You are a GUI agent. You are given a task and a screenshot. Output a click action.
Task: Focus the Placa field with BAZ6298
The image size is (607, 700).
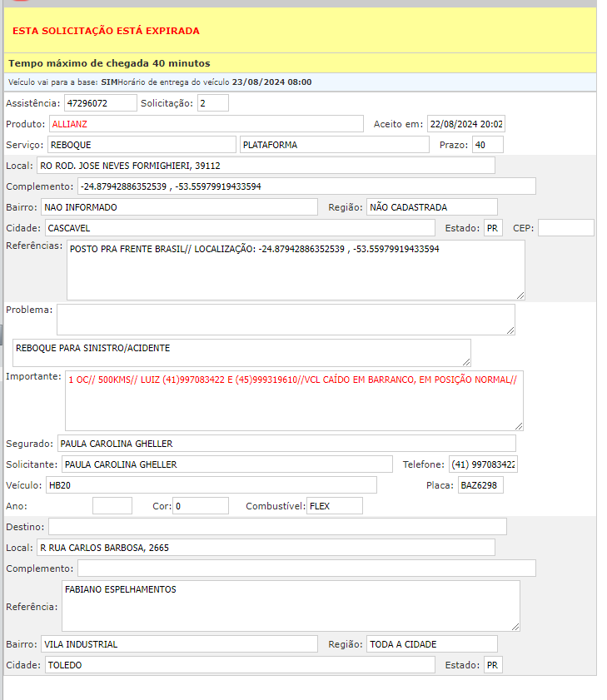pyautogui.click(x=480, y=485)
